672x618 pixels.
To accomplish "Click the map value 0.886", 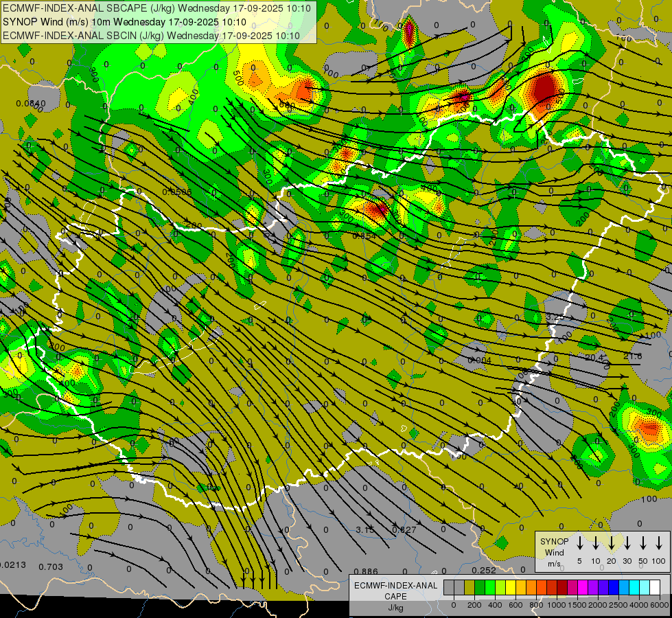I will coord(367,571).
